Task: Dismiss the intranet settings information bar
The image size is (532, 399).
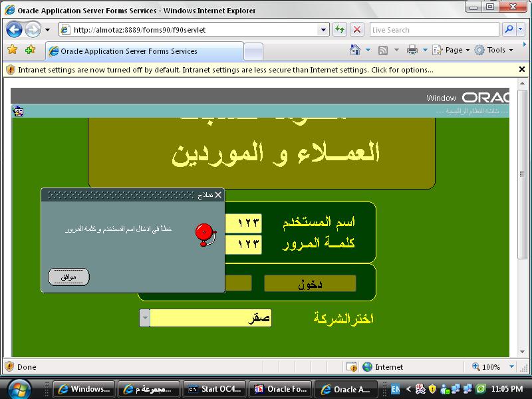Action: (521, 69)
